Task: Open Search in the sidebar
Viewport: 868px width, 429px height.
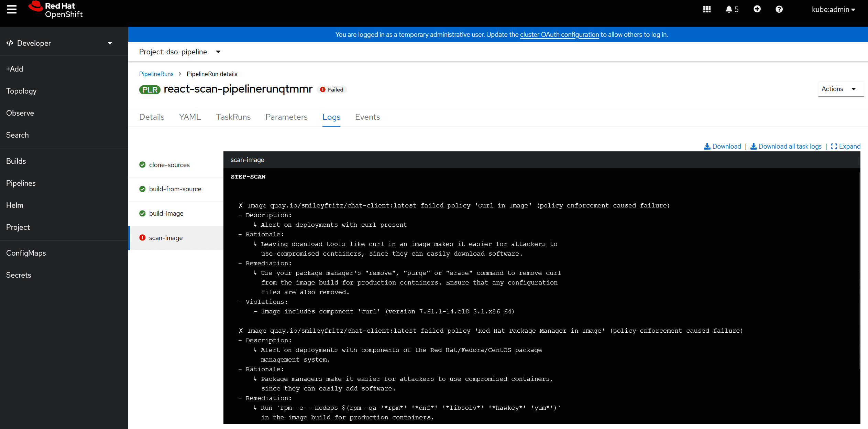Action: pos(64,135)
